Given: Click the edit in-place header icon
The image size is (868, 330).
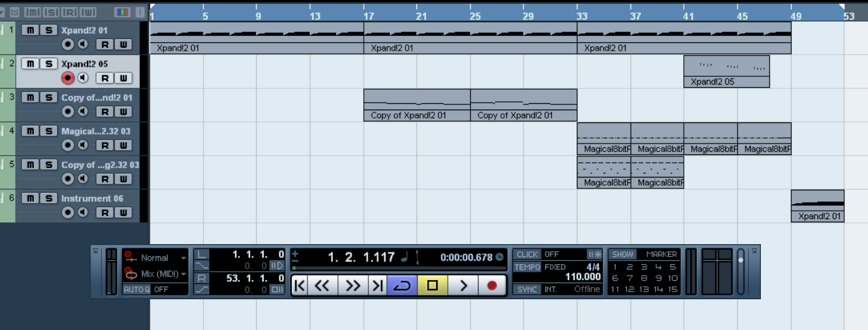Looking at the screenshot, I should click(x=14, y=12).
